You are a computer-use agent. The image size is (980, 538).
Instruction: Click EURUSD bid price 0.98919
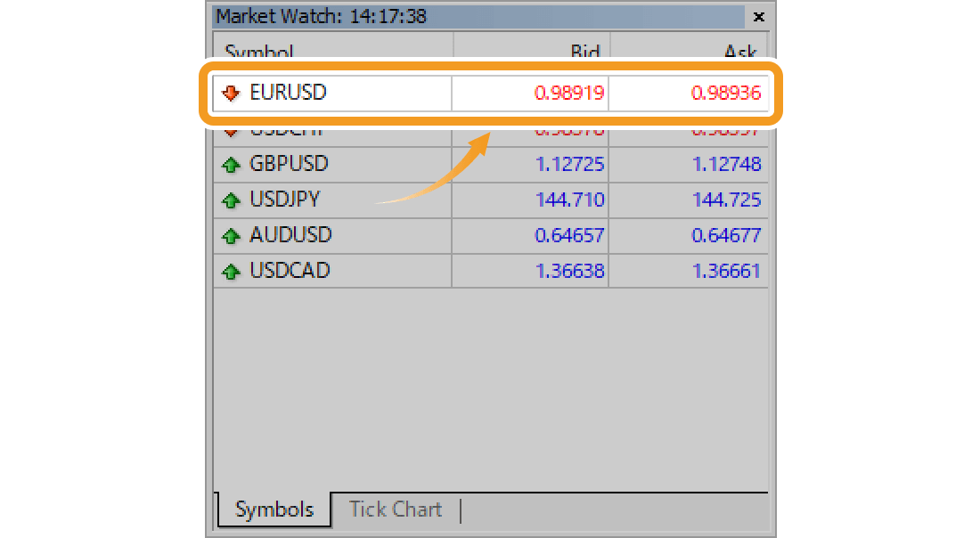568,93
